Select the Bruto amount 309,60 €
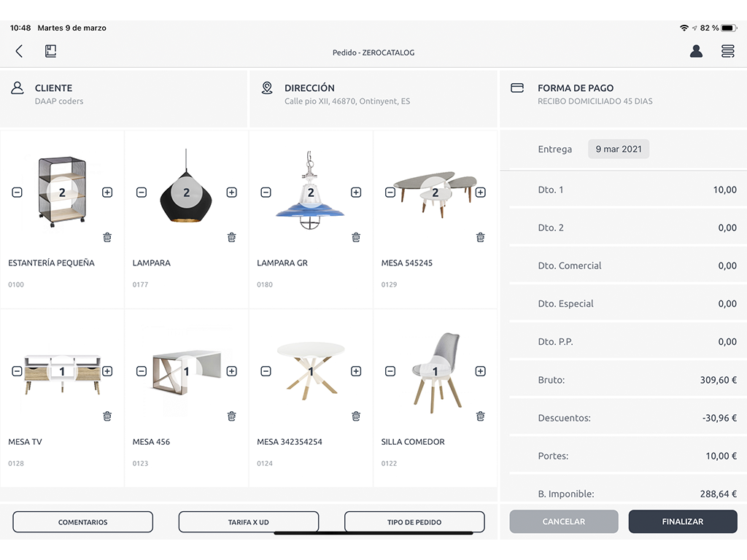The width and height of the screenshot is (747, 560). click(719, 380)
